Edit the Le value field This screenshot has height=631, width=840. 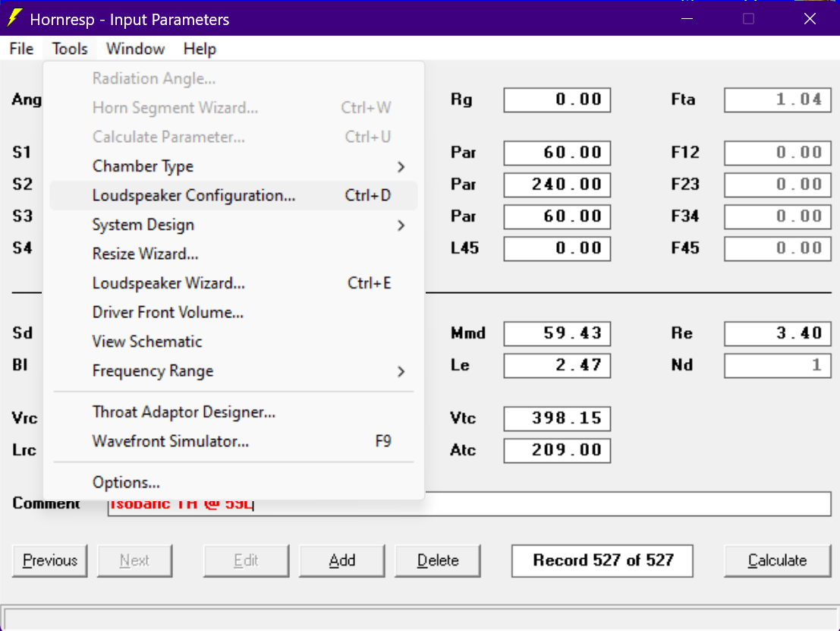[x=557, y=366]
